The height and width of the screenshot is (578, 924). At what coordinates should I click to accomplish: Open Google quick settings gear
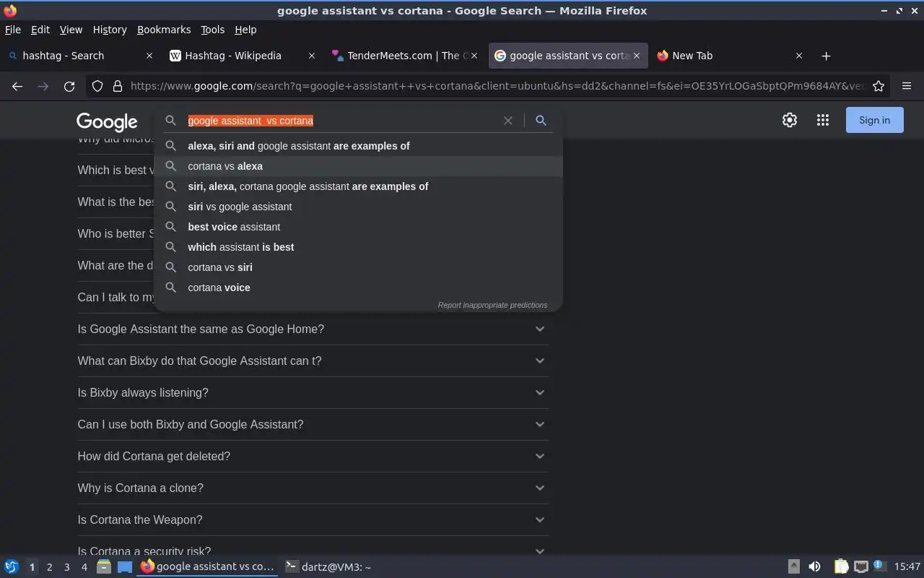click(x=790, y=121)
